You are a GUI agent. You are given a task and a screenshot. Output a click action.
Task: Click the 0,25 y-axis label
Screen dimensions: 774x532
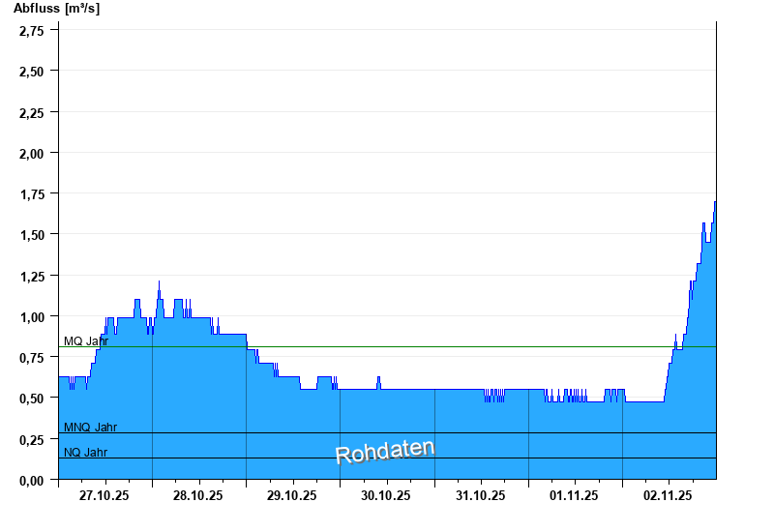pyautogui.click(x=32, y=440)
